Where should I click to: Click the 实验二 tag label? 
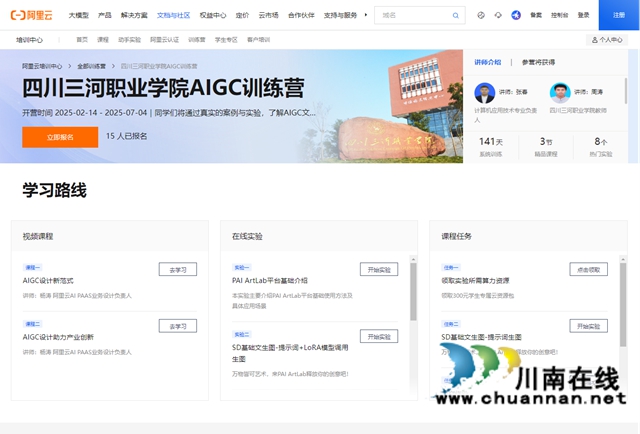coord(242,334)
